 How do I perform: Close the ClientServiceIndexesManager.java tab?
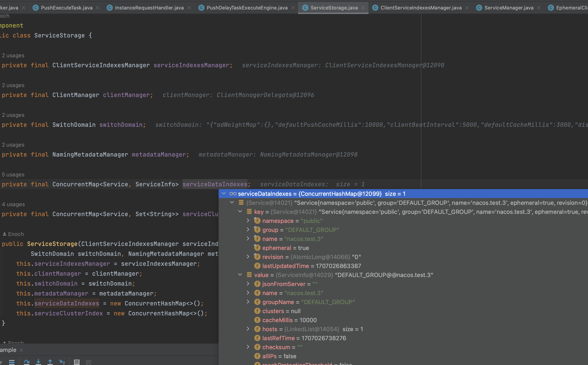point(467,8)
